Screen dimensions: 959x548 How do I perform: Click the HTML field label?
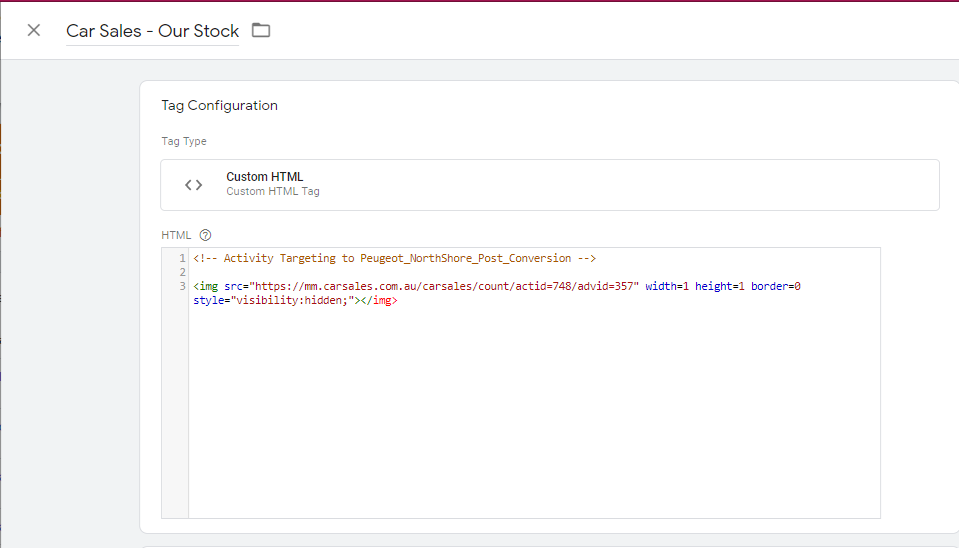pos(176,235)
